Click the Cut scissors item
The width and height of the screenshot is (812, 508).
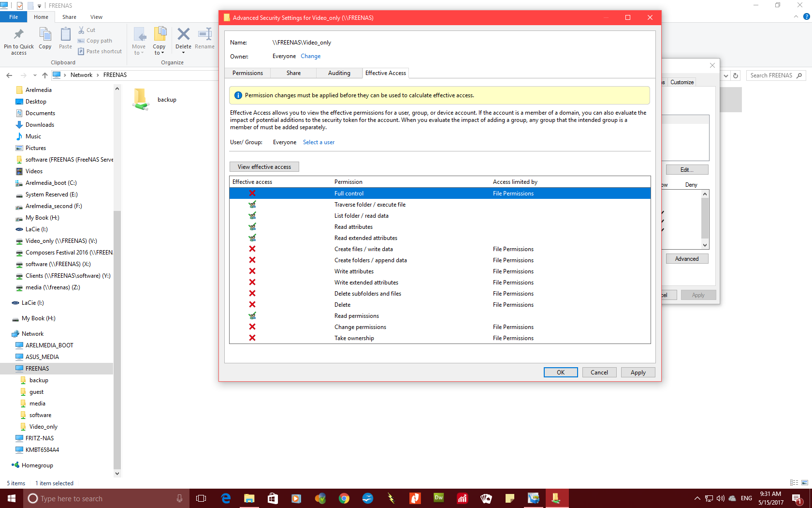(87, 30)
